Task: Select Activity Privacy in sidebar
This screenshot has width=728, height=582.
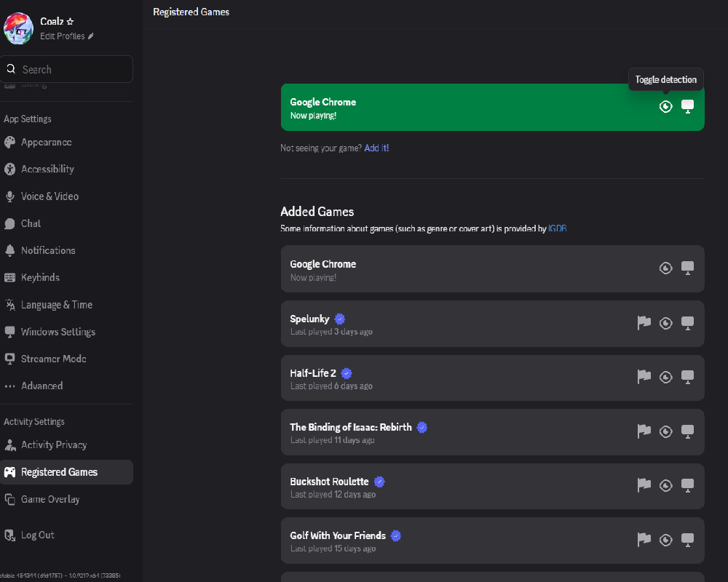Action: 54,445
